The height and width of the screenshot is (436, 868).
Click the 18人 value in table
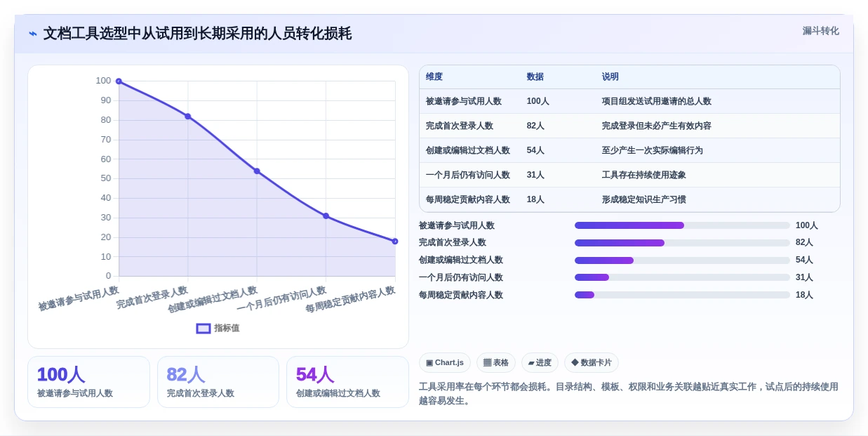tap(535, 199)
